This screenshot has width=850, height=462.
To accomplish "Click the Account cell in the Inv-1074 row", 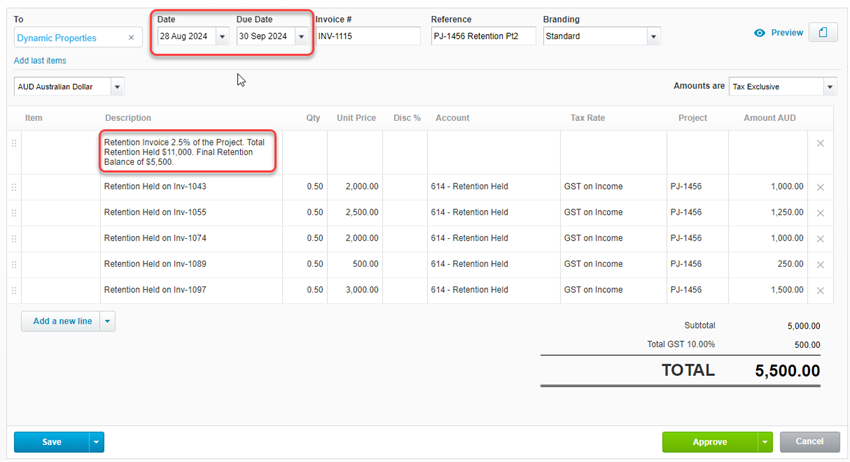I will [x=494, y=238].
